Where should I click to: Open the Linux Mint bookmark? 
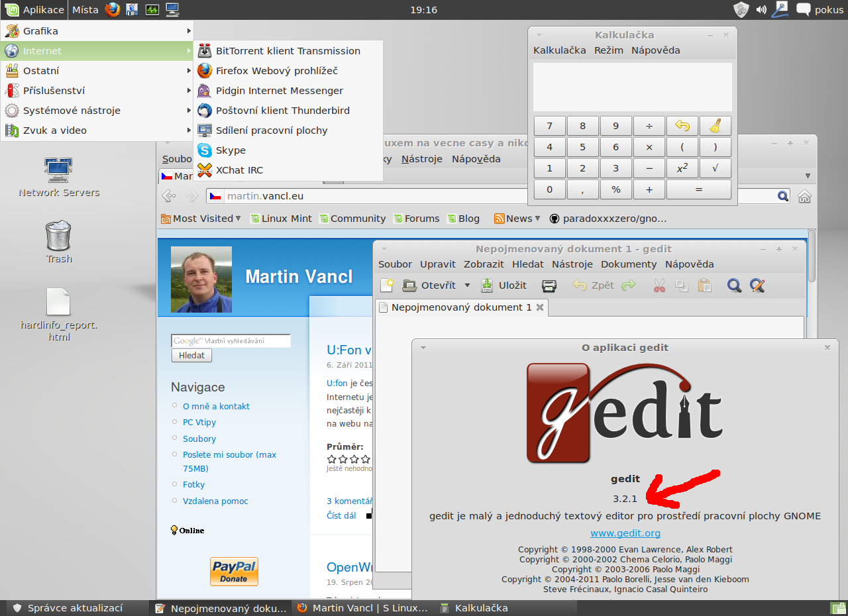281,219
